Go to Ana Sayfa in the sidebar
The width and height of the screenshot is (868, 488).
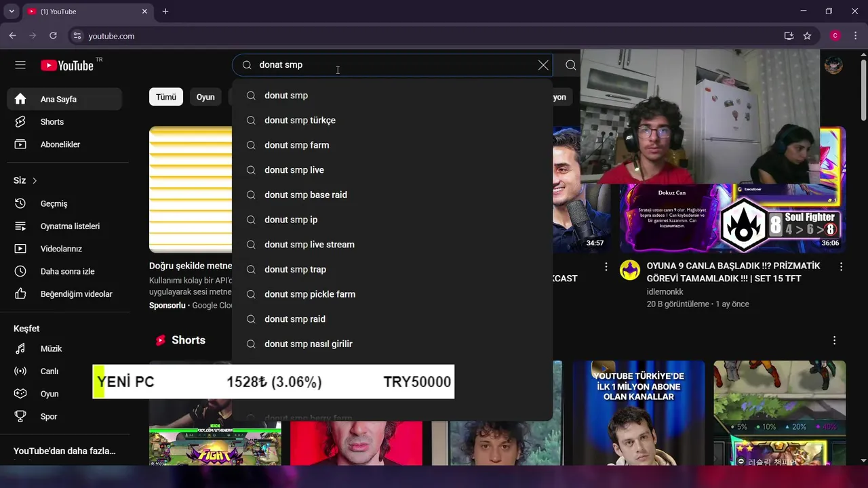pyautogui.click(x=64, y=99)
